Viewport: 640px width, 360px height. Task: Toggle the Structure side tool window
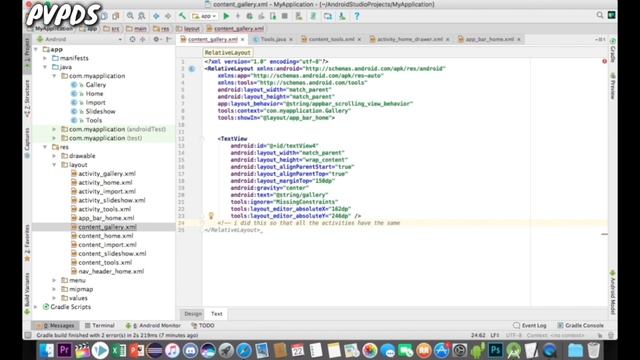(27, 98)
